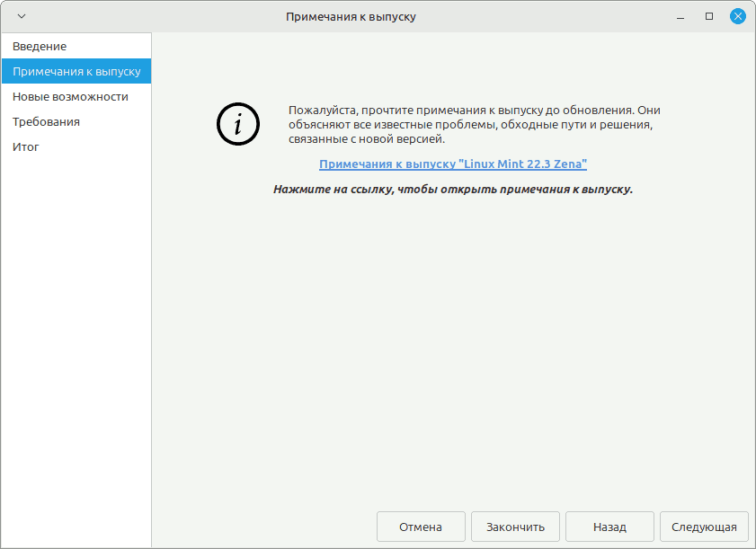Image resolution: width=756 pixels, height=549 pixels.
Task: Close the window with the blue X
Action: [x=738, y=16]
